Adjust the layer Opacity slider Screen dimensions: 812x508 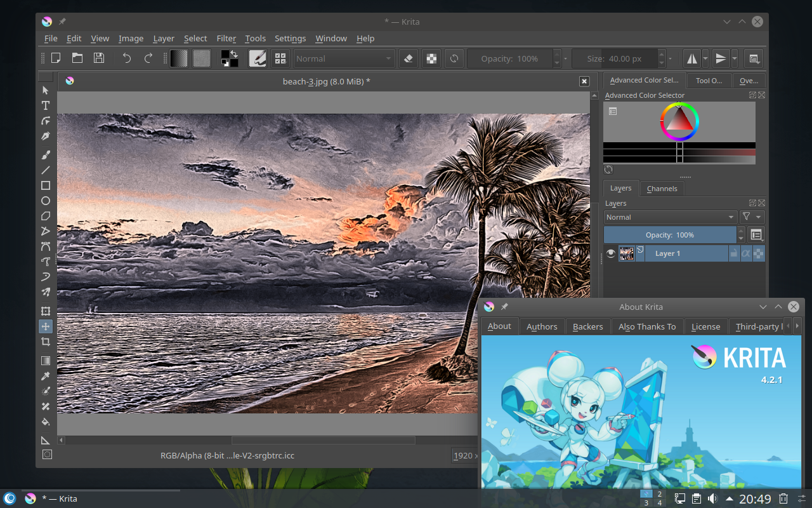click(670, 235)
